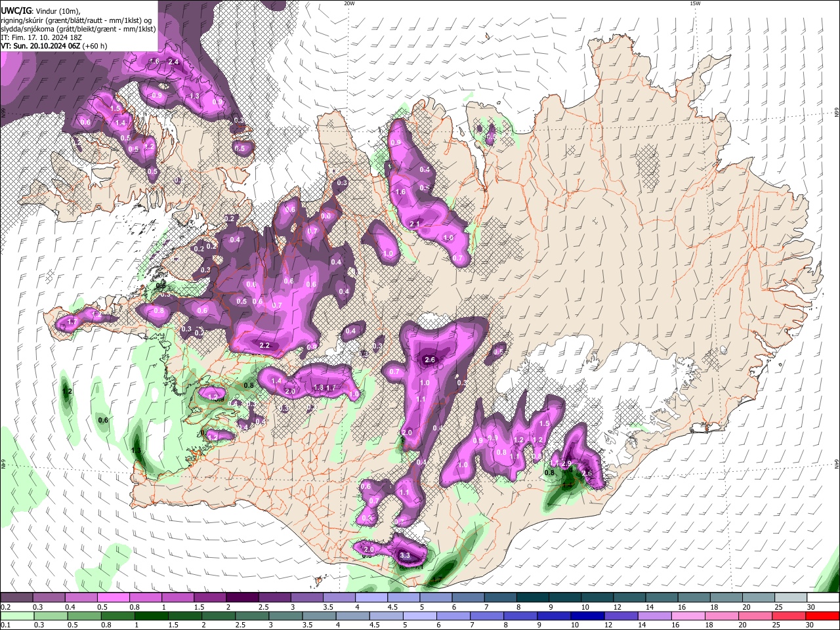Click the "2.4" precipitation value on the map
Viewport: 840px width, 630px height.
pos(173,62)
